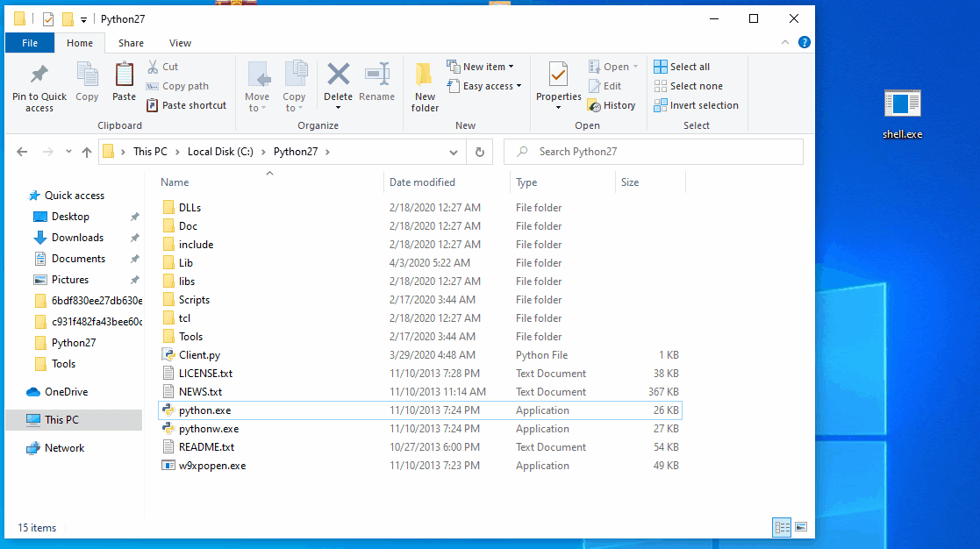The image size is (980, 549).
Task: Click Properties checkmark in title bar
Action: [47, 19]
